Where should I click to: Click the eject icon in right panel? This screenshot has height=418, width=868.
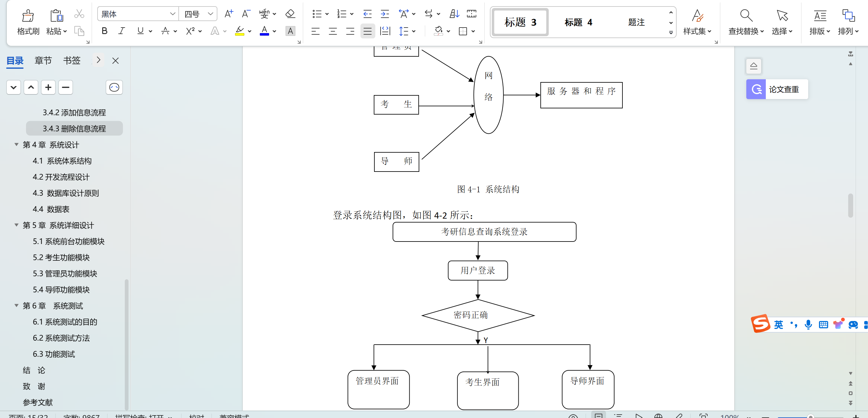pyautogui.click(x=754, y=66)
